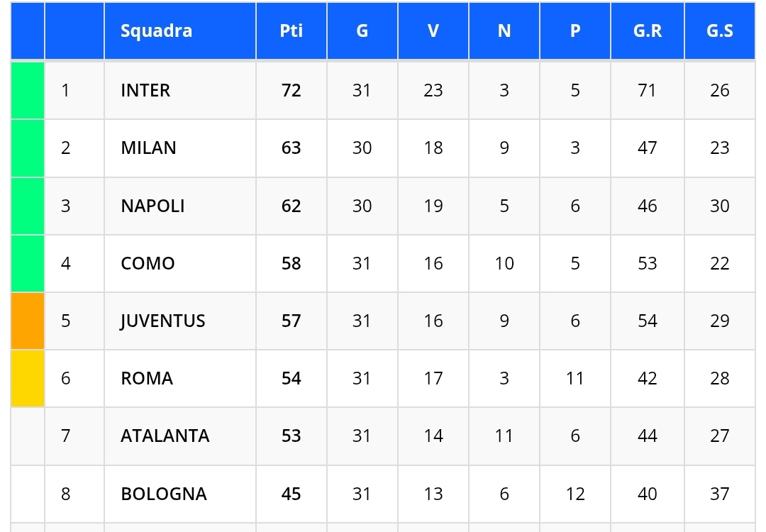Click the Squadra column header
766x532 pixels.
pyautogui.click(x=156, y=31)
